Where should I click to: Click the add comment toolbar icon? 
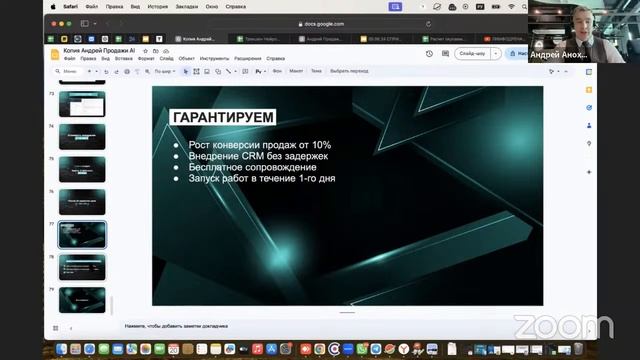[245, 71]
